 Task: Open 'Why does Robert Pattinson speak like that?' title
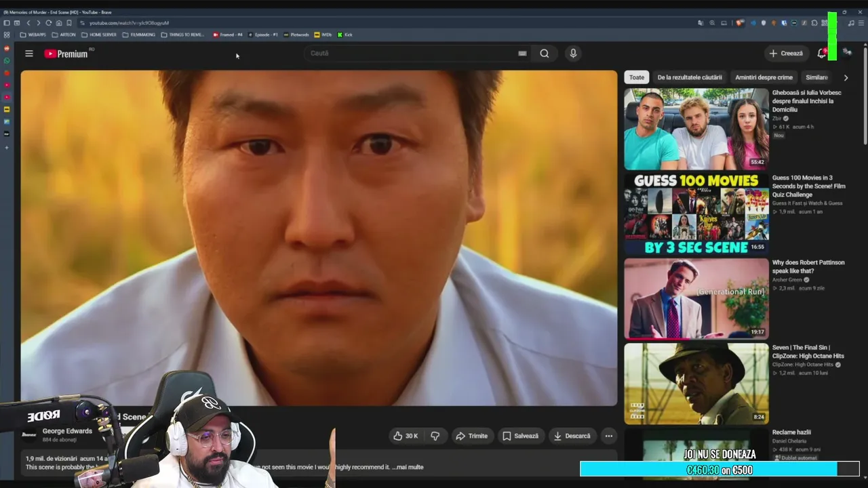tap(808, 266)
